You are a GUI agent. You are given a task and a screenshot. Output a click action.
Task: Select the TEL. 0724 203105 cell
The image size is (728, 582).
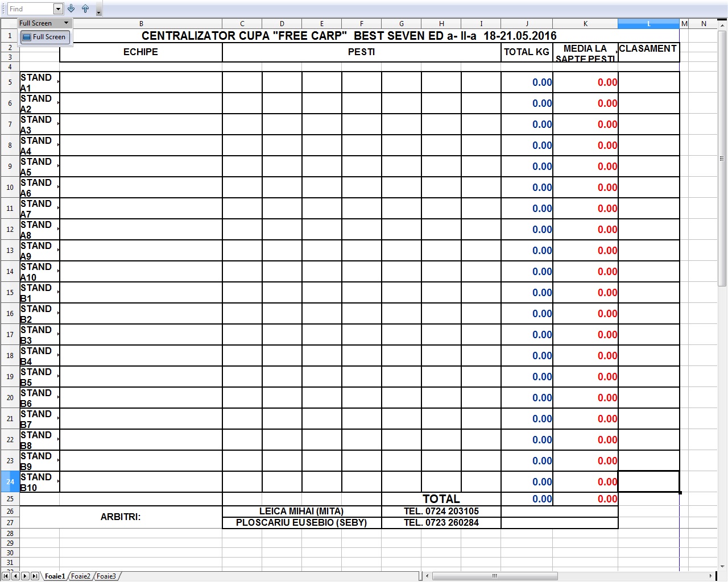[441, 512]
